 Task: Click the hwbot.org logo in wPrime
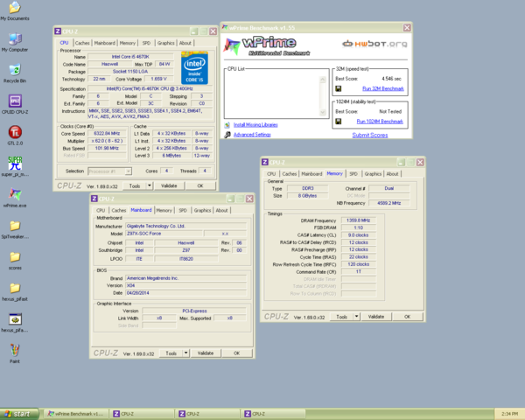(375, 44)
